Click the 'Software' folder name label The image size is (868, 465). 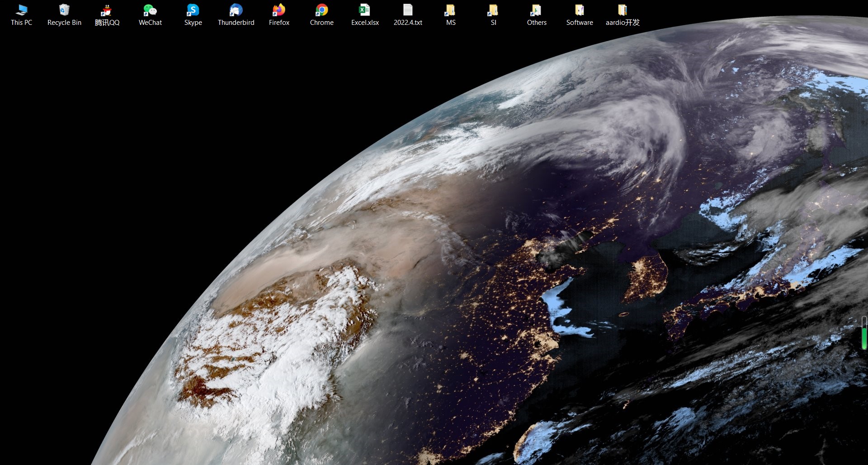coord(580,23)
